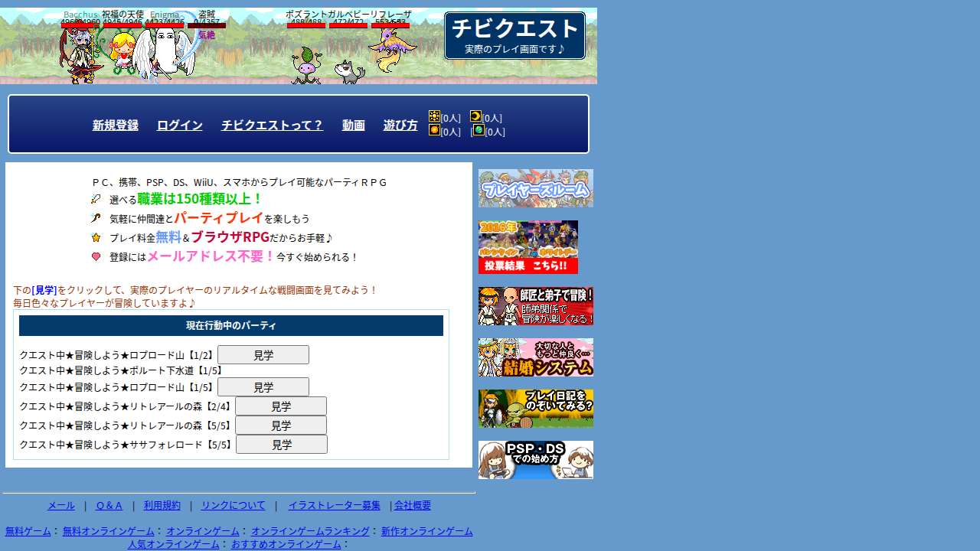Watch the ロプロード山【1/2】 party with 見学
This screenshot has height=551, width=980.
tap(263, 355)
